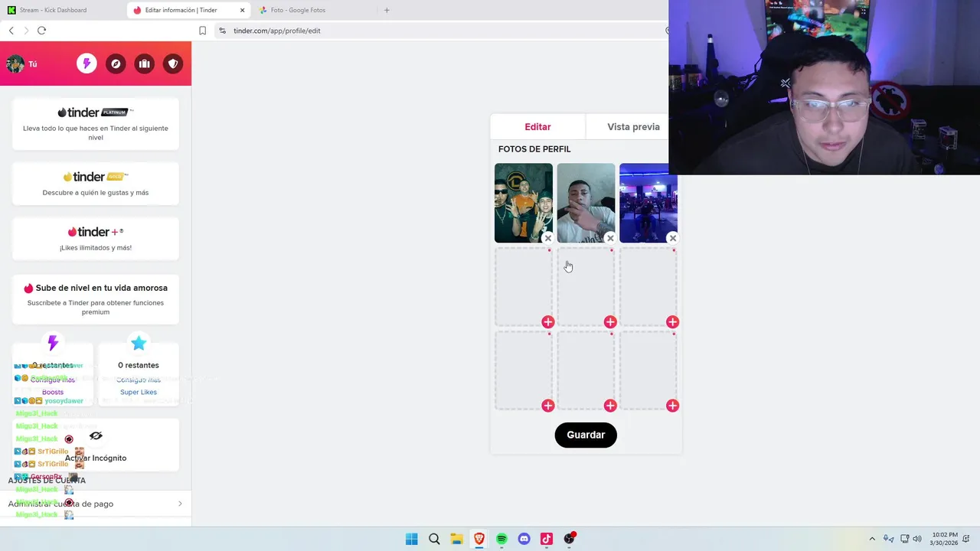
Task: Remove the third profile photo
Action: click(x=672, y=238)
